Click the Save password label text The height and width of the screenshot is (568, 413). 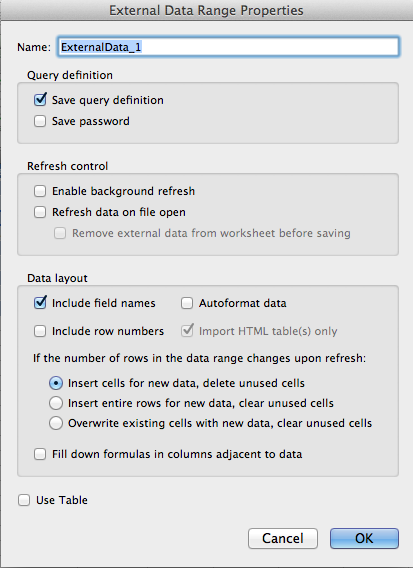[x=91, y=121]
